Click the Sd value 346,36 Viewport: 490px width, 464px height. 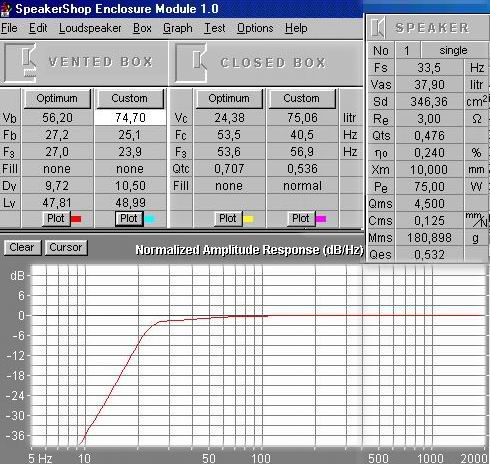point(429,102)
